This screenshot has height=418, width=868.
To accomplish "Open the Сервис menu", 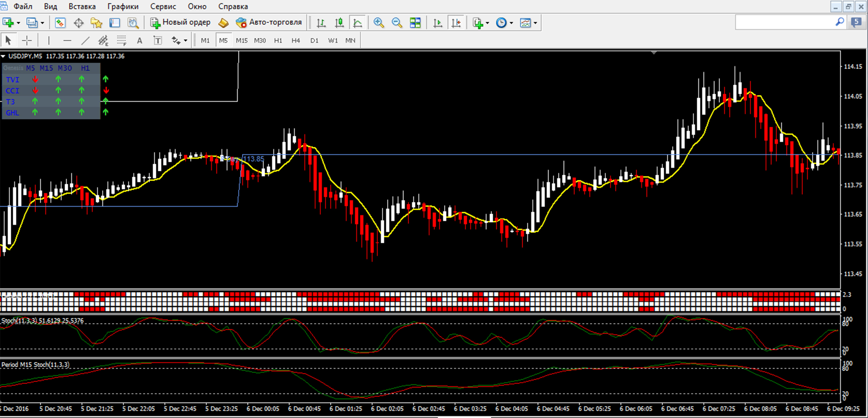I will 163,6.
